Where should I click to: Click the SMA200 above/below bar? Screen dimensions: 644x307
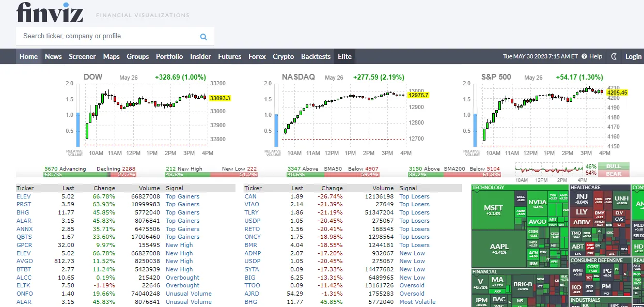point(454,175)
